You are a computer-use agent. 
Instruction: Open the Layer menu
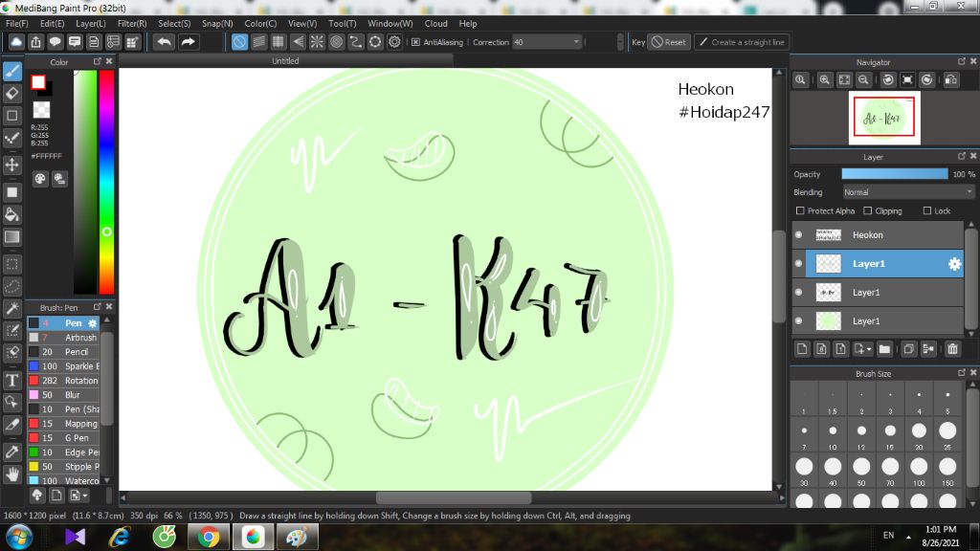coord(91,23)
